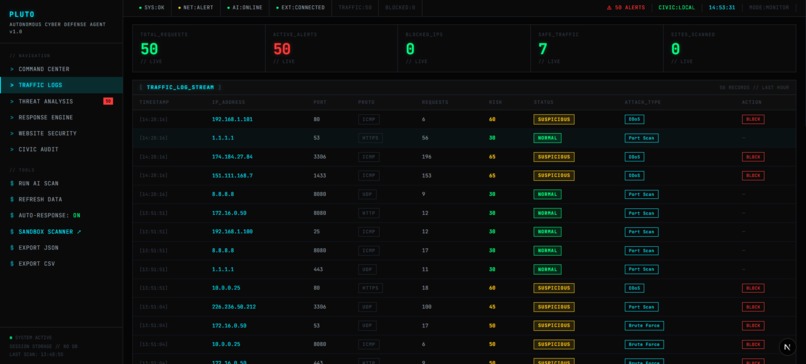Open the Civic Audit page
This screenshot has width=806, height=364.
click(61, 149)
